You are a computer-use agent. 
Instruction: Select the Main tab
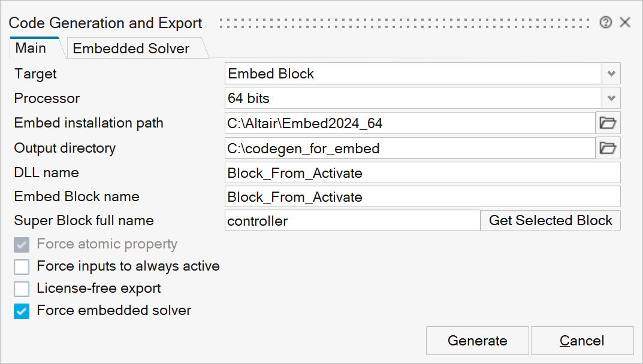[x=31, y=48]
